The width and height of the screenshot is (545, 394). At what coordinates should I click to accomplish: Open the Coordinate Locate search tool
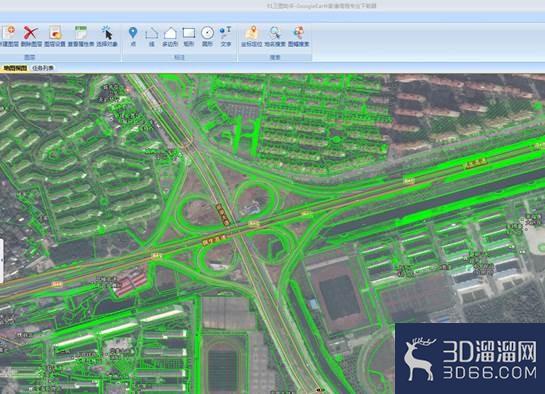coord(252,36)
